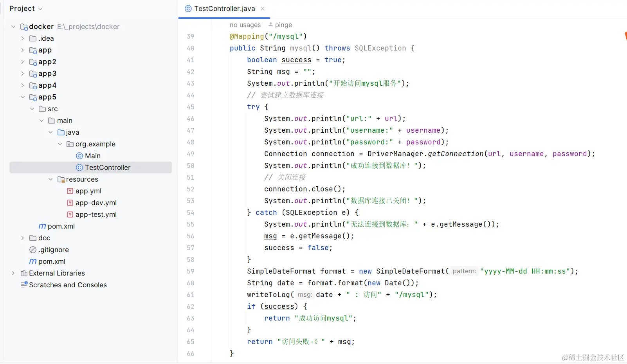Collapse the org.example package
The image size is (627, 364).
click(x=60, y=144)
